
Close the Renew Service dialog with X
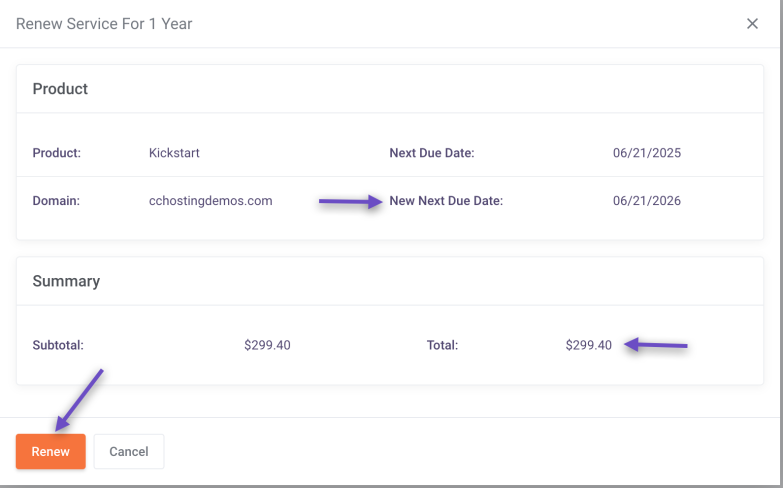[752, 24]
